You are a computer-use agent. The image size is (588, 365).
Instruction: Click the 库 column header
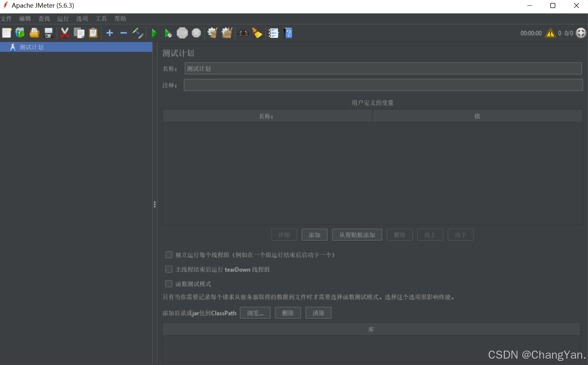pos(371,329)
